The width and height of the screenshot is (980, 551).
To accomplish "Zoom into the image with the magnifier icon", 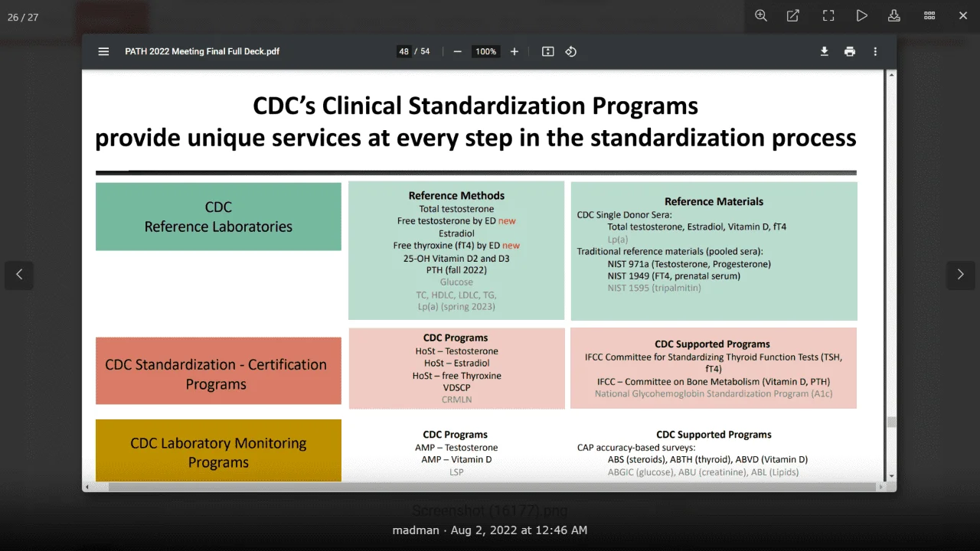I will (x=761, y=16).
